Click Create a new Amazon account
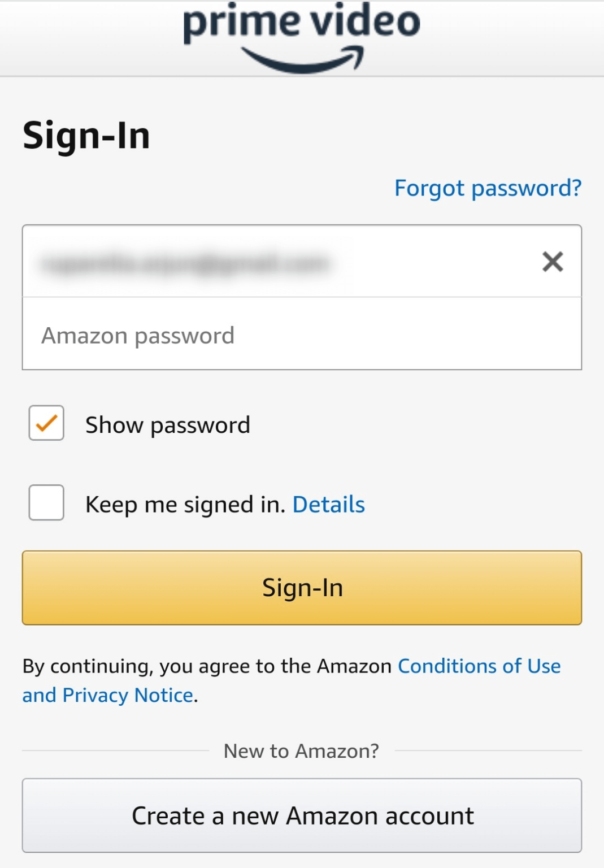 click(302, 814)
